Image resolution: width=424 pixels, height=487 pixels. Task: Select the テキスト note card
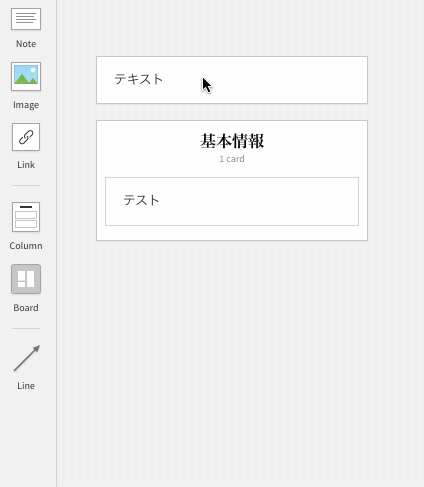click(x=232, y=80)
